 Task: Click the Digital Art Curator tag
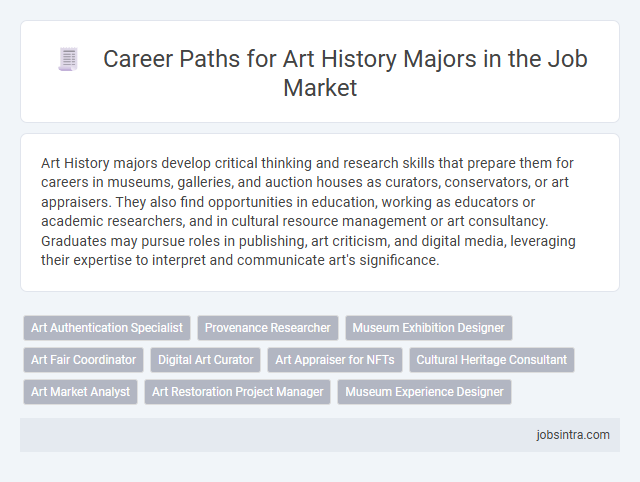pyautogui.click(x=205, y=360)
